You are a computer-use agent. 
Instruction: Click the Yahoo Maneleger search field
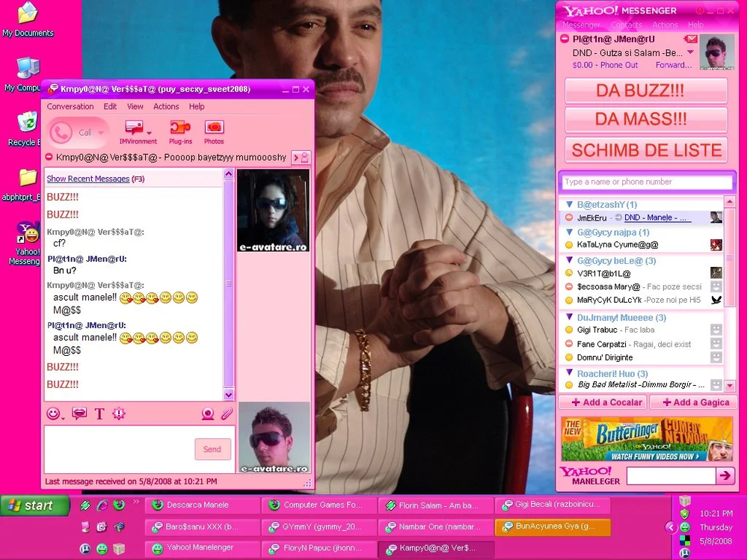point(671,476)
